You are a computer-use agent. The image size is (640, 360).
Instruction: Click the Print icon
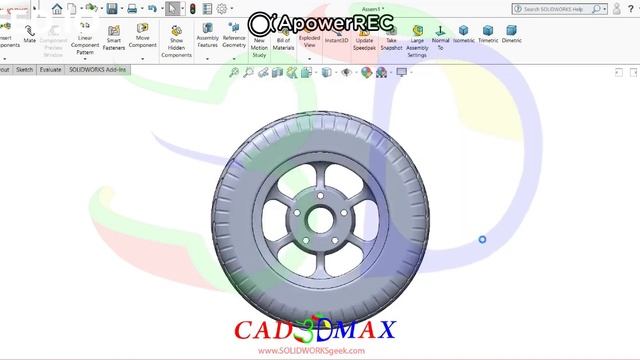132,9
